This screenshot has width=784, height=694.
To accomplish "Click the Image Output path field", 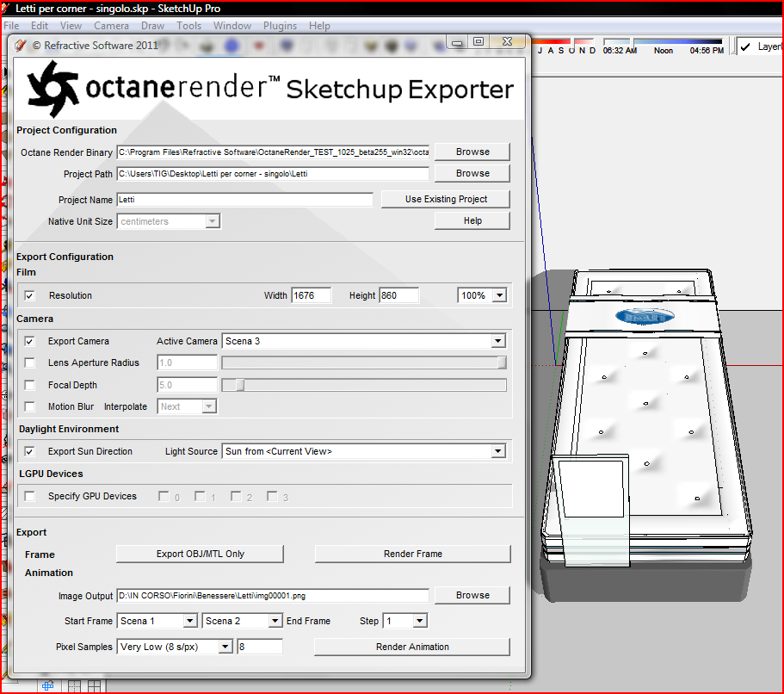I will [x=273, y=596].
